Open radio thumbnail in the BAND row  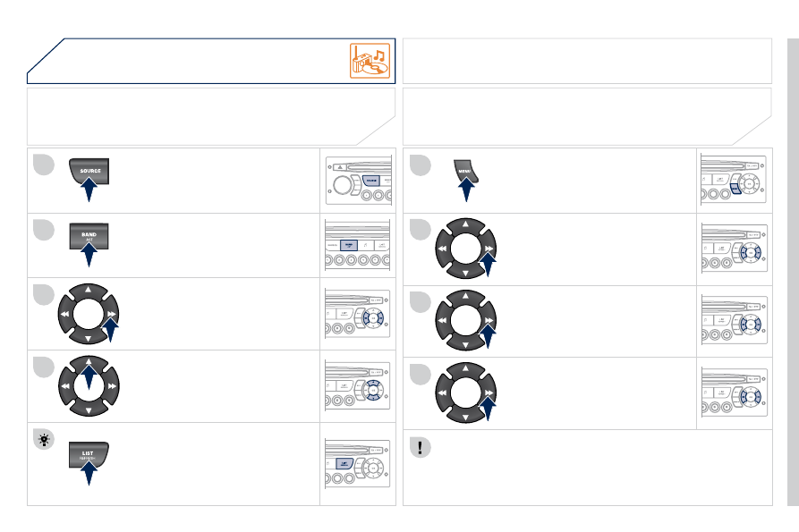[358, 245]
